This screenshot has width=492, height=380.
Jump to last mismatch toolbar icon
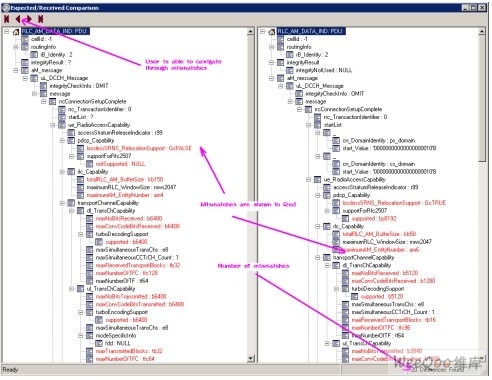41,19
